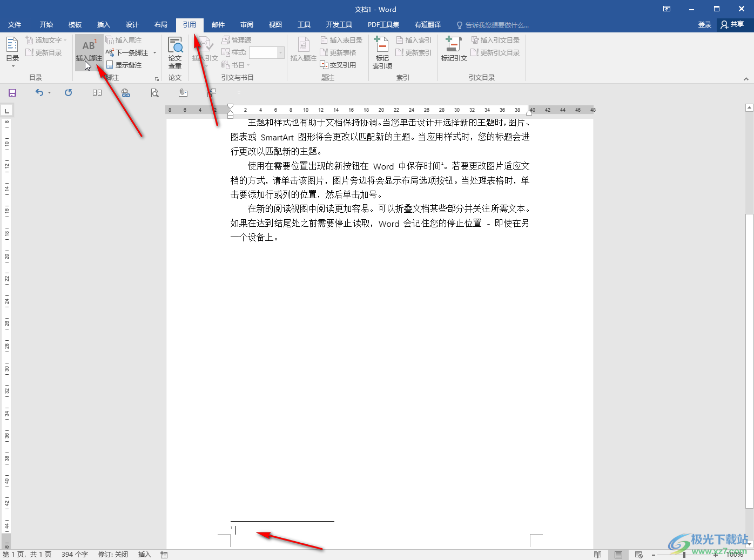This screenshot has height=560, width=754.
Task: Switch to Review (审阅) tab
Action: tap(247, 25)
